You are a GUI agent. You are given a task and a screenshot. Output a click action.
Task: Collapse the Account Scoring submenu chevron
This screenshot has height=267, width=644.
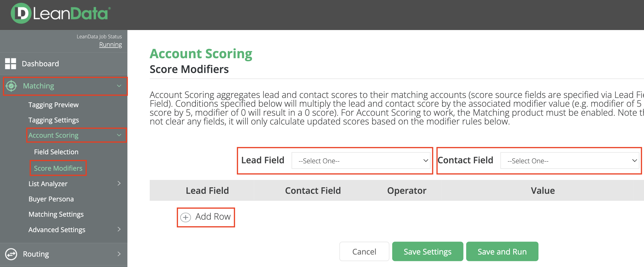[x=119, y=135]
